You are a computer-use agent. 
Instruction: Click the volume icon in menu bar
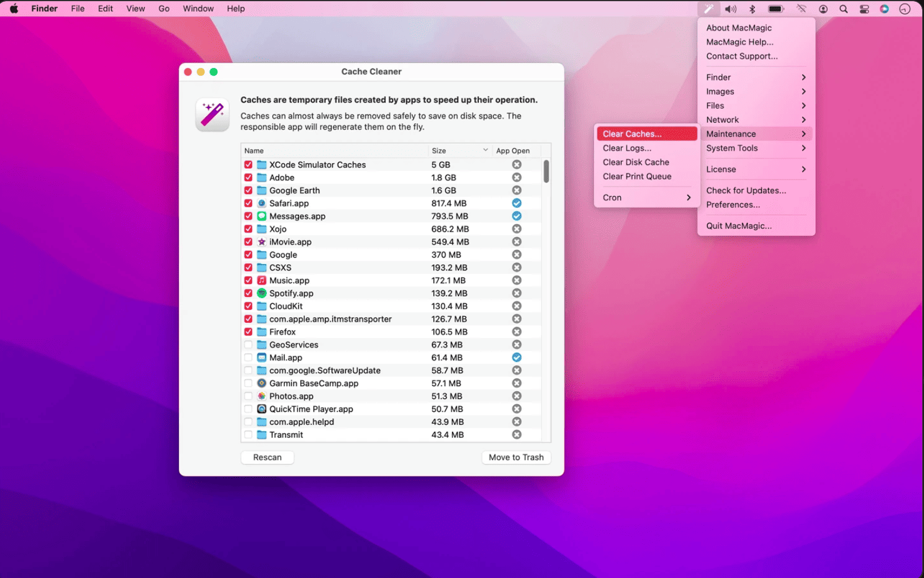(731, 9)
